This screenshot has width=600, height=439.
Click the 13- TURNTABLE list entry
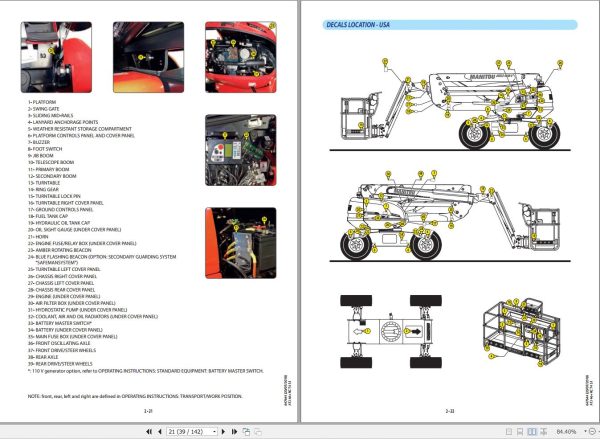click(44, 183)
